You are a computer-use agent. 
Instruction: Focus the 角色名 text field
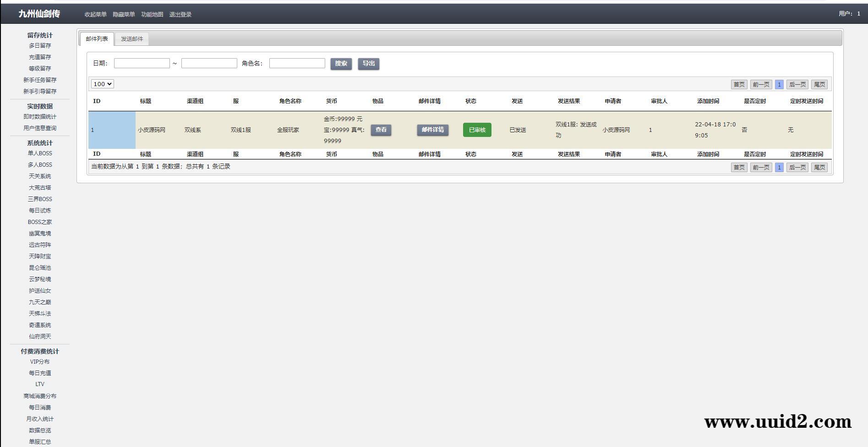297,63
